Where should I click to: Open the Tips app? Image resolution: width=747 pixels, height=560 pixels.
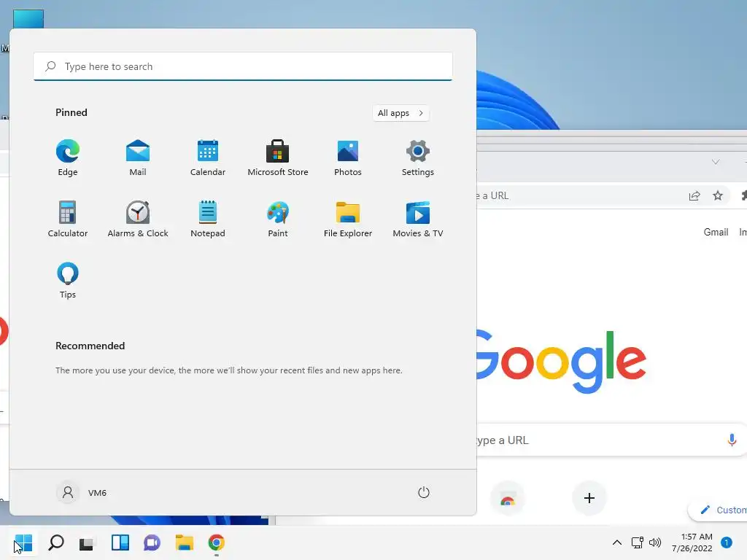pyautogui.click(x=68, y=281)
